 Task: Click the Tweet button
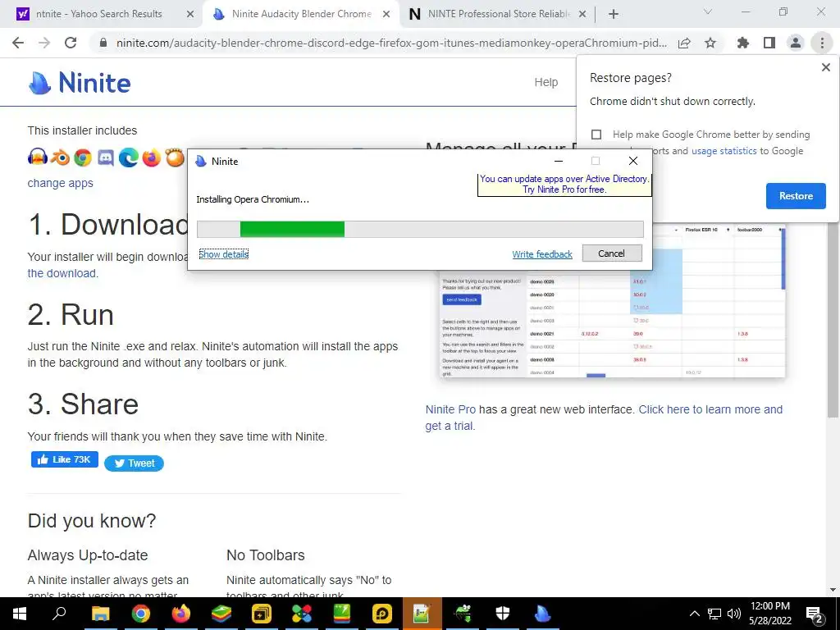coord(134,463)
